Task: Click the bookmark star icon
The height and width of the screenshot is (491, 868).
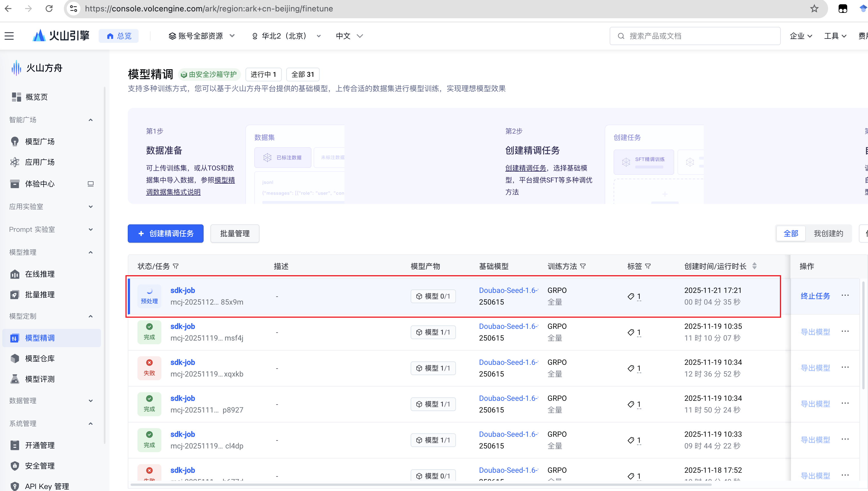Action: [814, 9]
